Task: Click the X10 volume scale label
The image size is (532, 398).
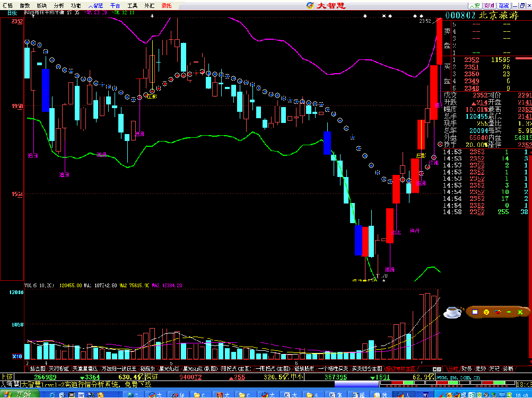Action: pos(18,356)
